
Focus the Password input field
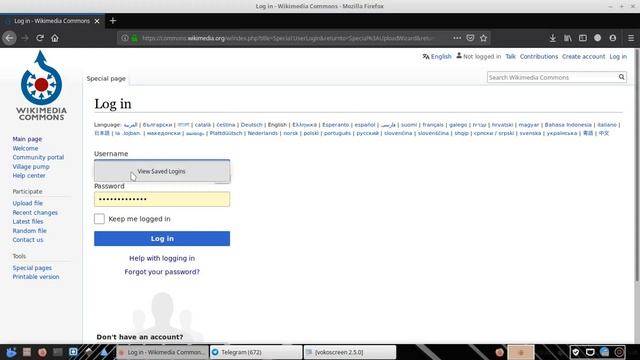coord(162,199)
